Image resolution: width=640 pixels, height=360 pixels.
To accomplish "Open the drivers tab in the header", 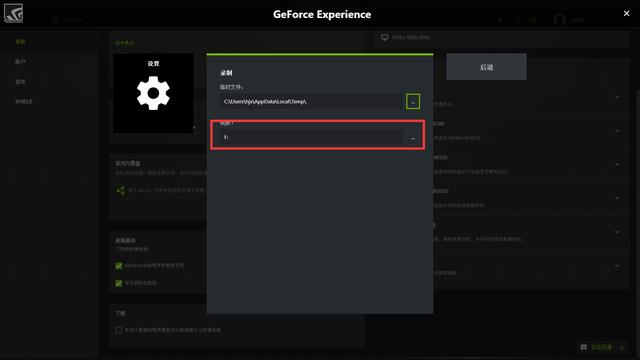I will coord(68,20).
